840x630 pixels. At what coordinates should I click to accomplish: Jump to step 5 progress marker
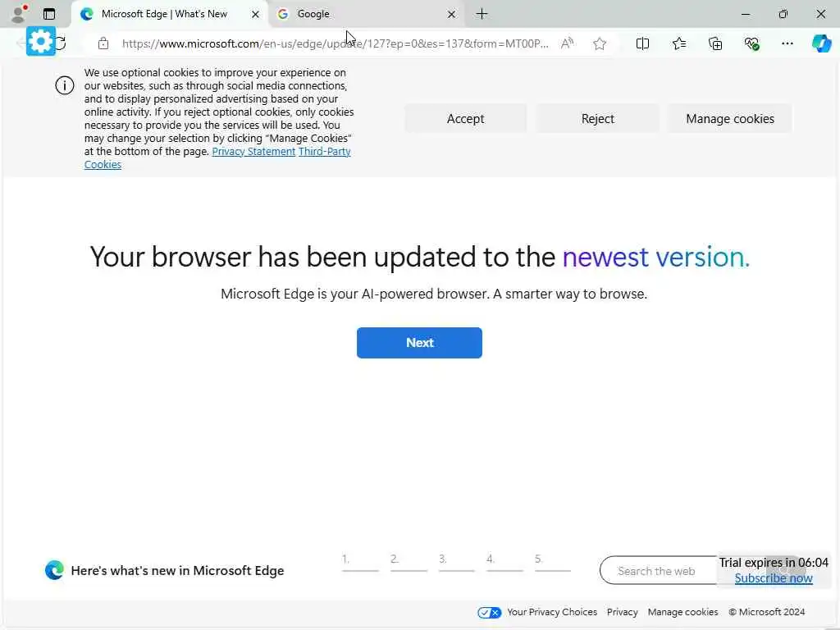pyautogui.click(x=553, y=562)
